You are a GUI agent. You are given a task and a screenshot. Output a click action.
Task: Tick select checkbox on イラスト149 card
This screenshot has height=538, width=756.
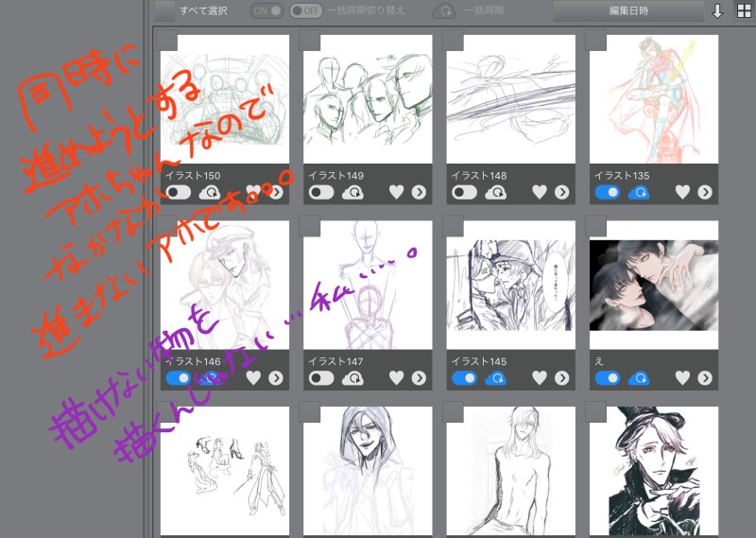click(x=310, y=40)
